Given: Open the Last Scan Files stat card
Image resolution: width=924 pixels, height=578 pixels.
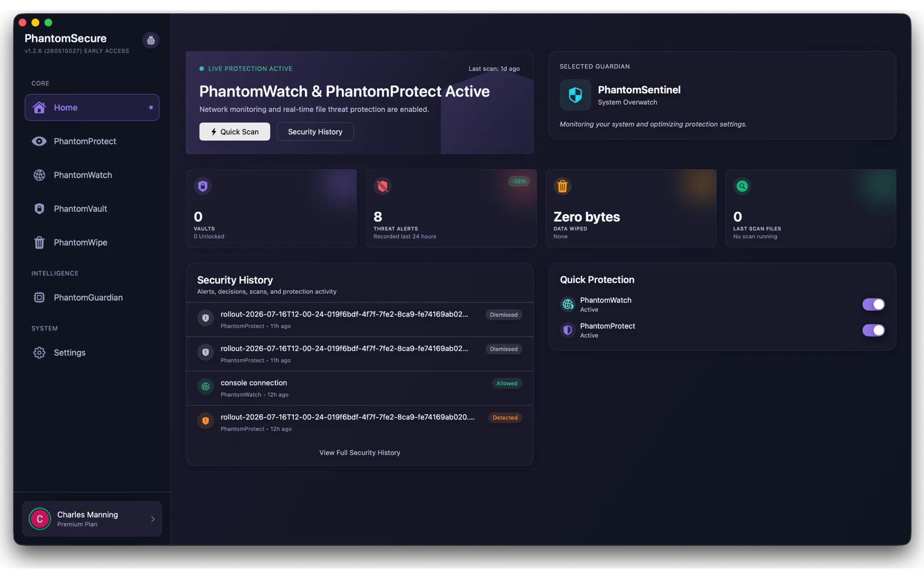Looking at the screenshot, I should 810,209.
